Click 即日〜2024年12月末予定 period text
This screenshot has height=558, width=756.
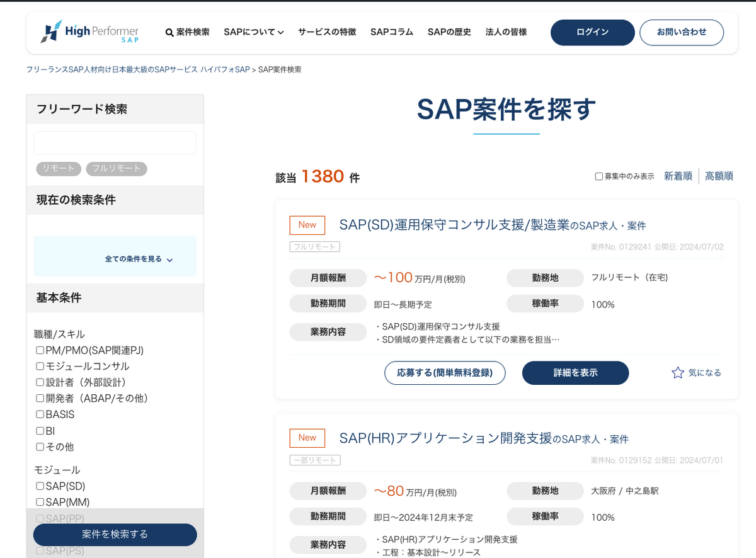pyautogui.click(x=423, y=518)
